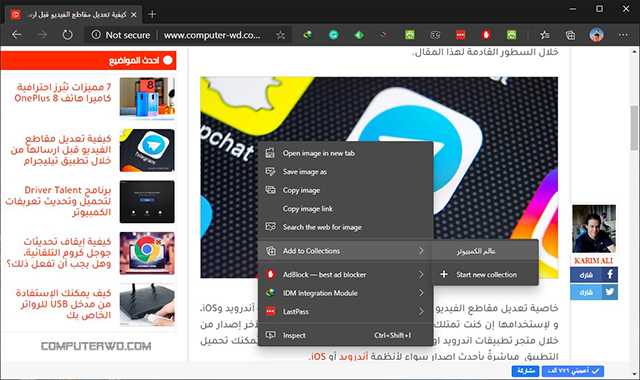
Task: Expand the AdBlock submenu arrow
Action: pos(421,274)
